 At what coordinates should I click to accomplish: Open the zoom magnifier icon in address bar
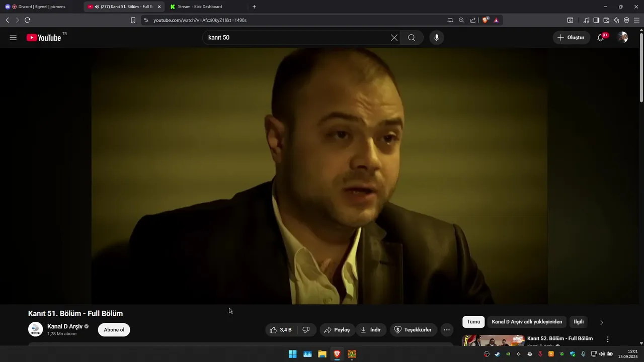tap(461, 20)
